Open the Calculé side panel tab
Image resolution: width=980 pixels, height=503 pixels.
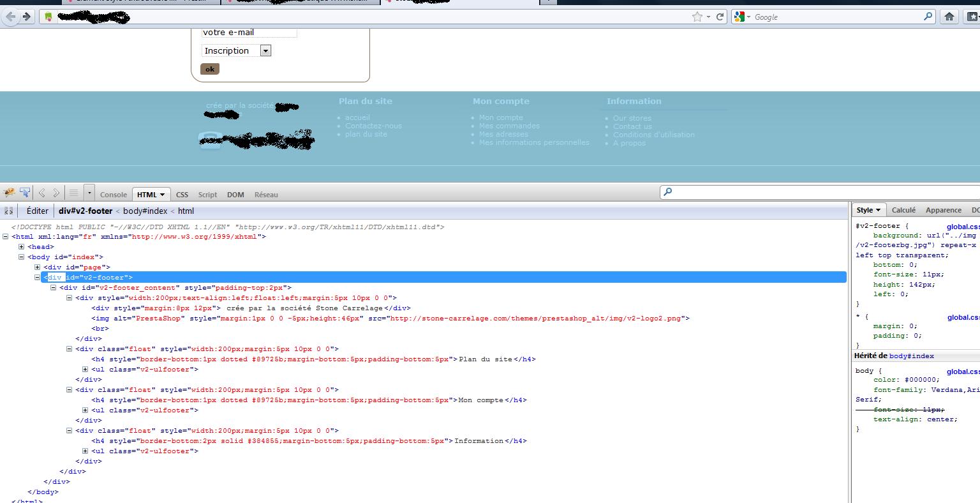[903, 210]
